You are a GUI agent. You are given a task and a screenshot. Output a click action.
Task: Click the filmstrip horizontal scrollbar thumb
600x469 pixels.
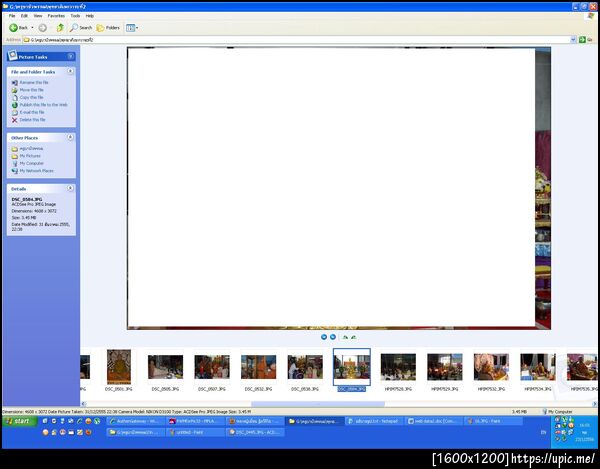pos(318,404)
